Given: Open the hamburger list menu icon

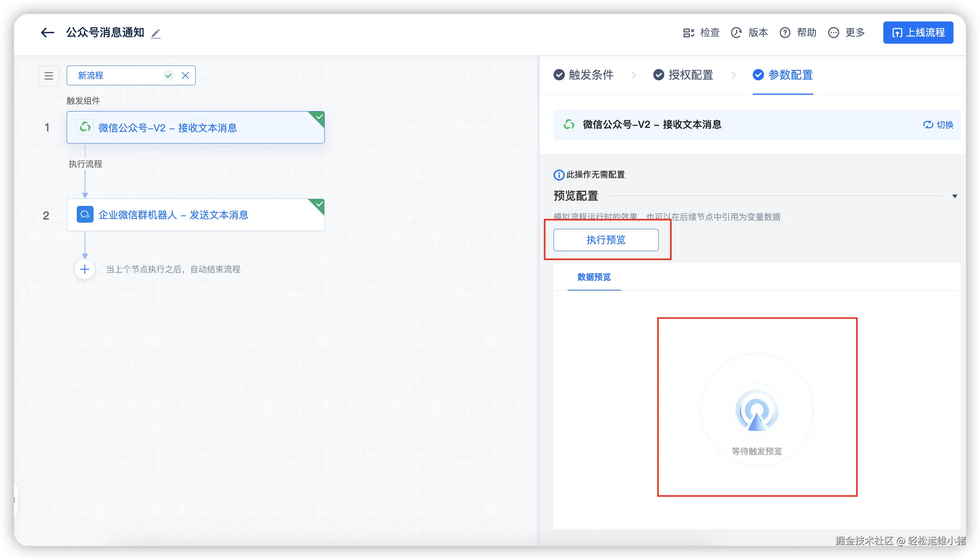Looking at the screenshot, I should click(x=49, y=76).
